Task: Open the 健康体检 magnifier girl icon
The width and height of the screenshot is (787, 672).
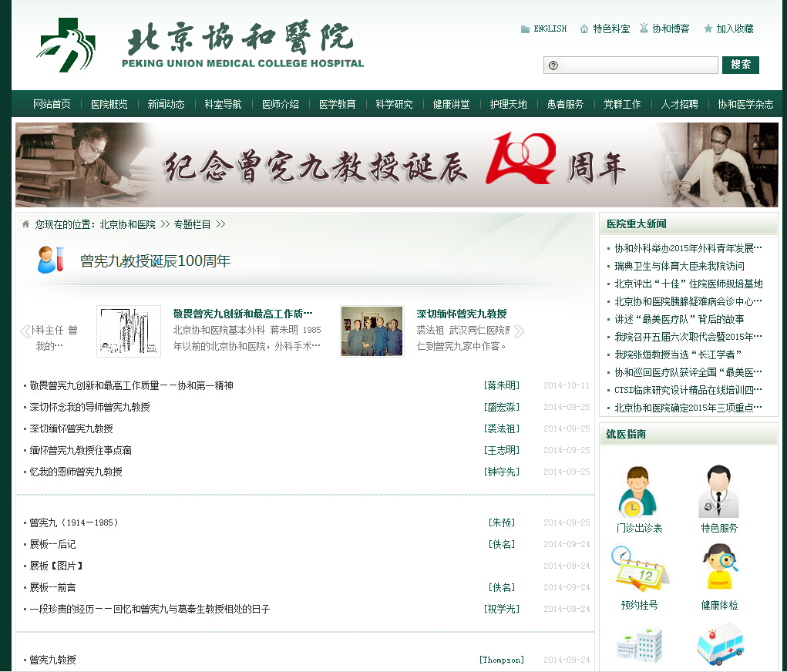Action: (720, 567)
